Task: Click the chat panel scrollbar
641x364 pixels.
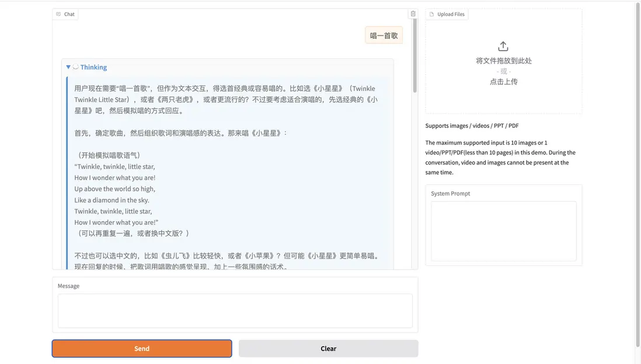Action: (x=414, y=55)
